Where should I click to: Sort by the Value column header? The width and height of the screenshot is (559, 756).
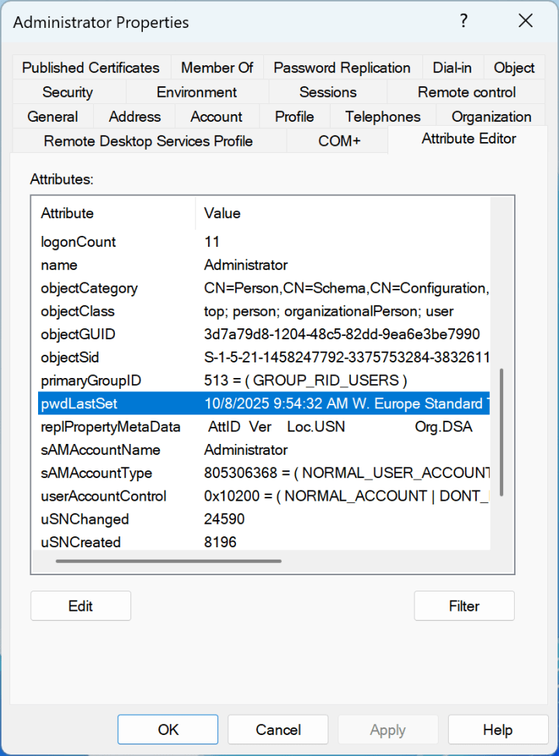[x=220, y=213]
